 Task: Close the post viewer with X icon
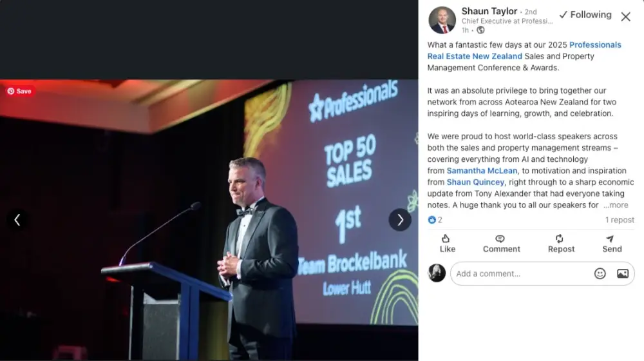[625, 17]
